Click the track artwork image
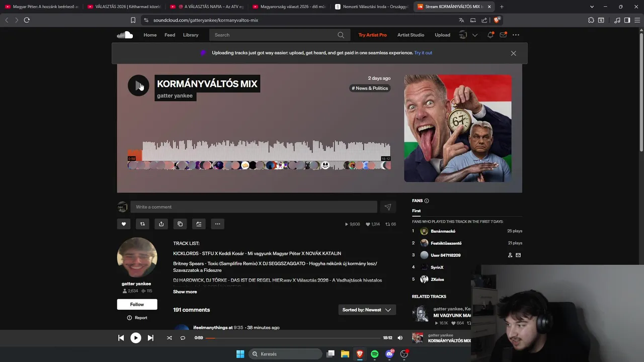Viewport: 644px width, 362px height. tap(458, 128)
